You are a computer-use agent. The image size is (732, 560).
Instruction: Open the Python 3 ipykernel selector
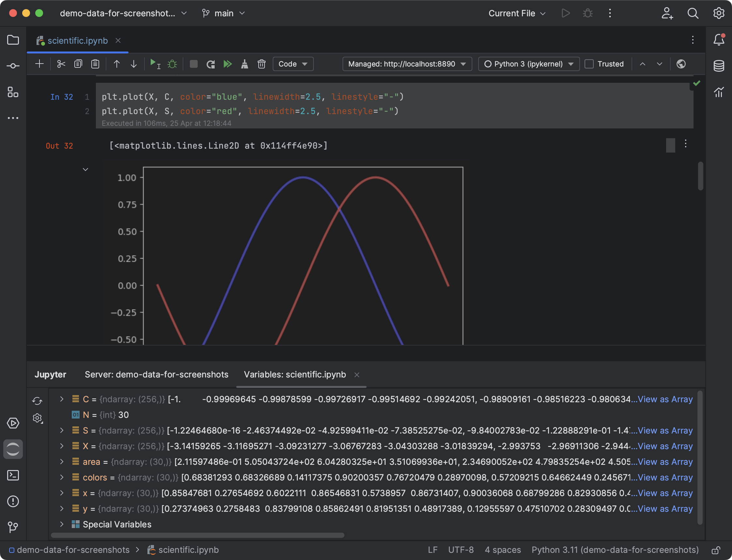528,64
